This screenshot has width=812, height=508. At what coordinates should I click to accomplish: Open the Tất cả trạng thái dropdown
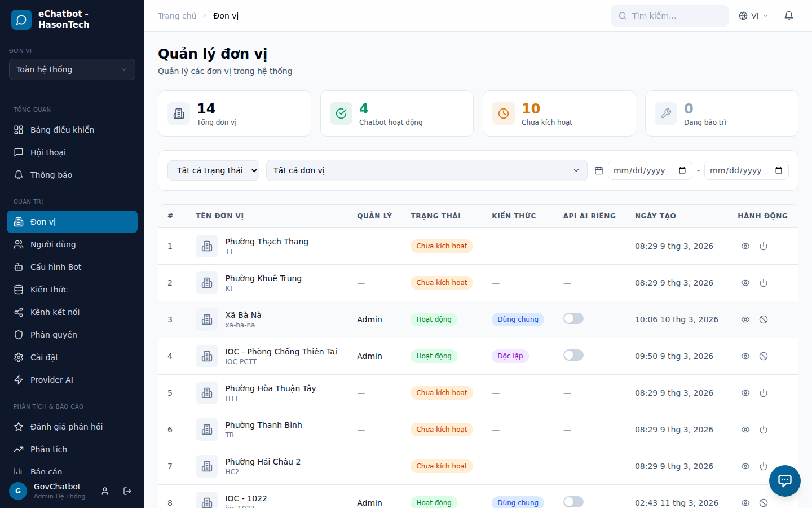point(213,170)
